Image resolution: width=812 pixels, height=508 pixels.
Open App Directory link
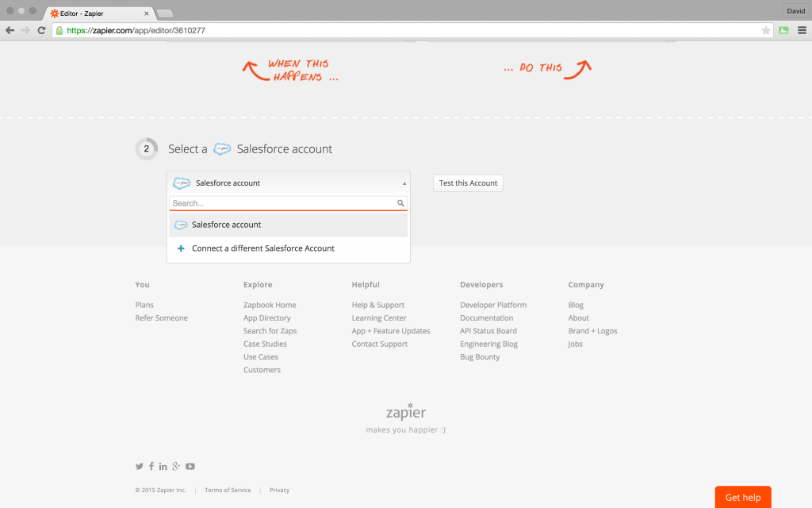click(267, 317)
